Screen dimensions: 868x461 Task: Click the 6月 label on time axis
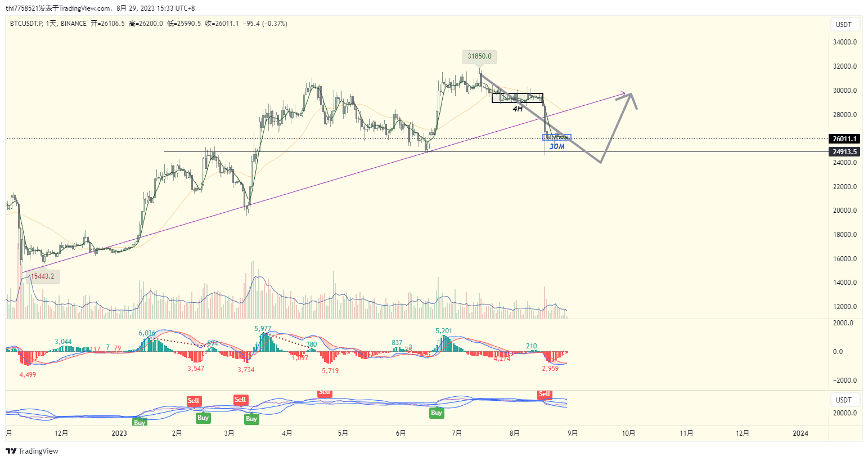coord(401,433)
